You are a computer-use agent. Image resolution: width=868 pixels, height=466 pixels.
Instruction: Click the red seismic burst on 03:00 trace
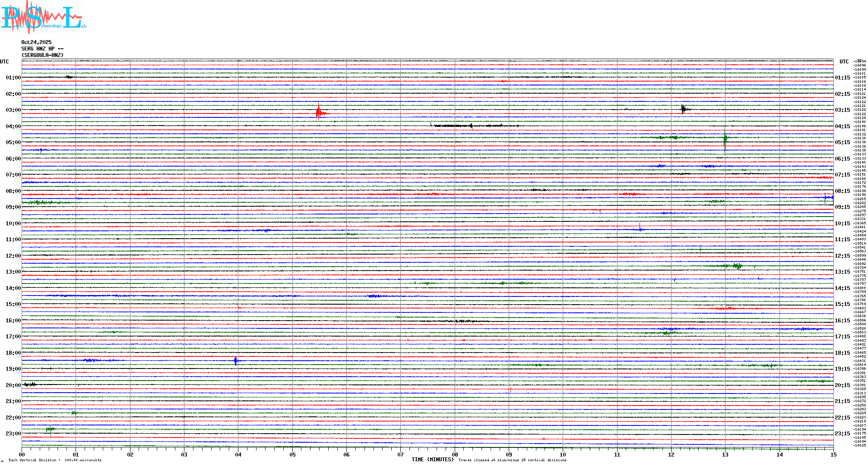tap(319, 113)
